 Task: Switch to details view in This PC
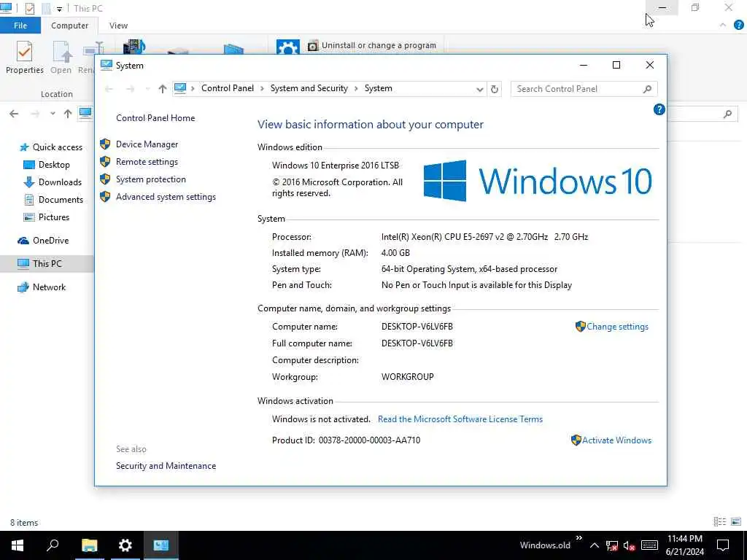(x=720, y=522)
